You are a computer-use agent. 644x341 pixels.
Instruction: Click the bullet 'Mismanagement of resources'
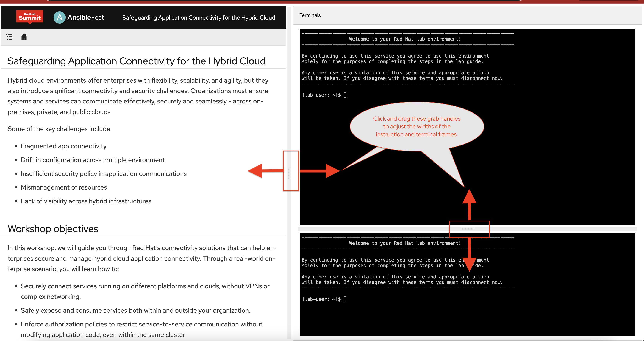point(64,187)
